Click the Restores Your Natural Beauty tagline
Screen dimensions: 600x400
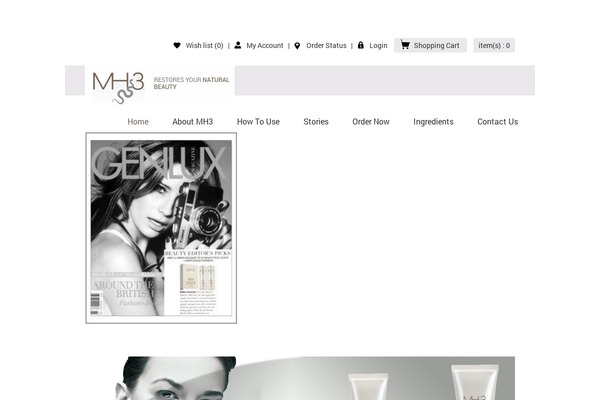pyautogui.click(x=191, y=83)
